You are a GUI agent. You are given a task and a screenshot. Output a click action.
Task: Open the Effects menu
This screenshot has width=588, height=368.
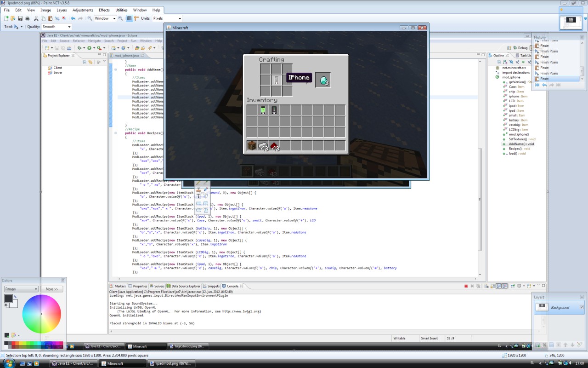(104, 10)
